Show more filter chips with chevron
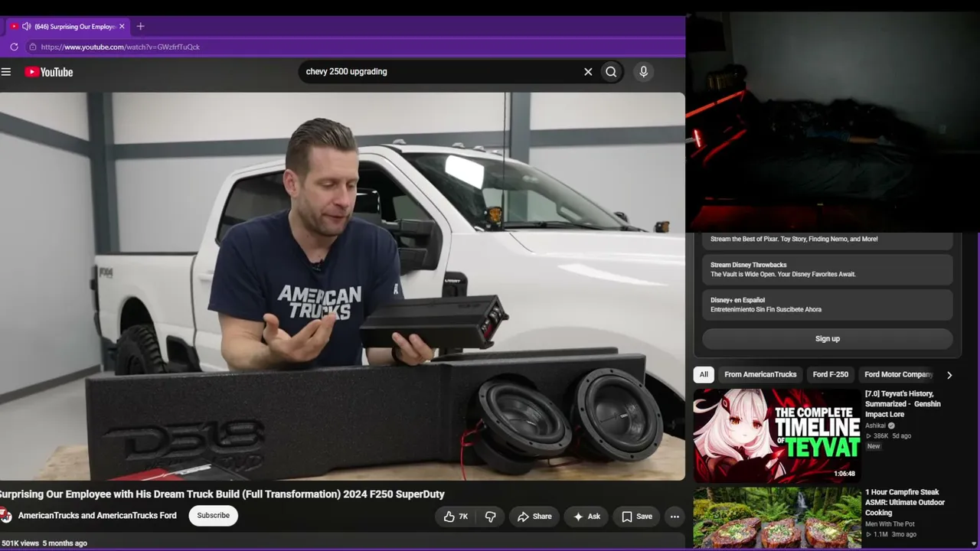The image size is (980, 551). point(949,375)
